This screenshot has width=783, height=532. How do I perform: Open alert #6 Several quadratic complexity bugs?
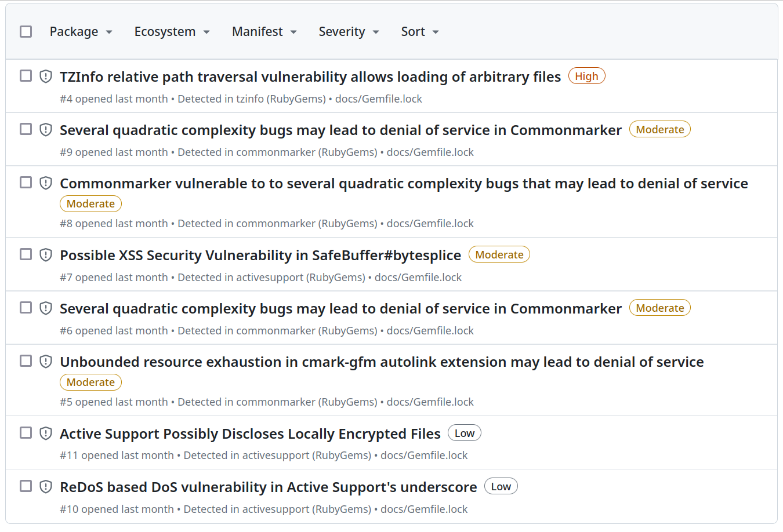pyautogui.click(x=340, y=308)
